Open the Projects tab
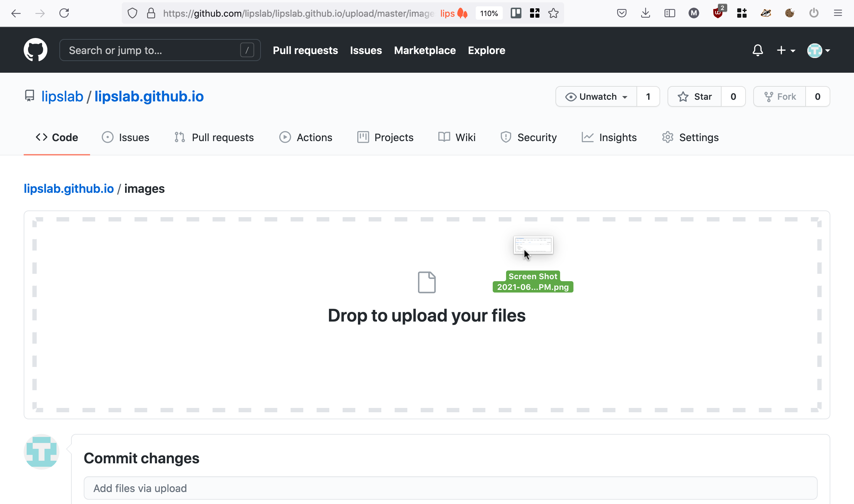Image resolution: width=854 pixels, height=504 pixels. point(385,137)
